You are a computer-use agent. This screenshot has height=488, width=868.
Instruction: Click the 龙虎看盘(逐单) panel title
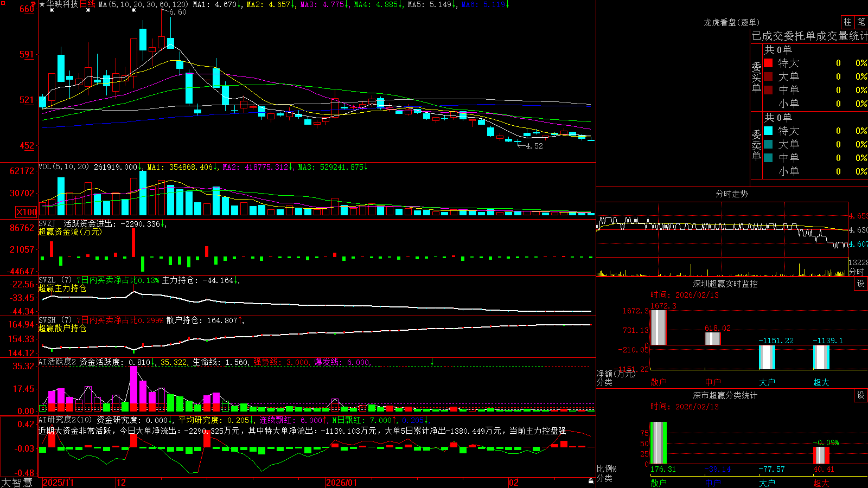tap(731, 22)
